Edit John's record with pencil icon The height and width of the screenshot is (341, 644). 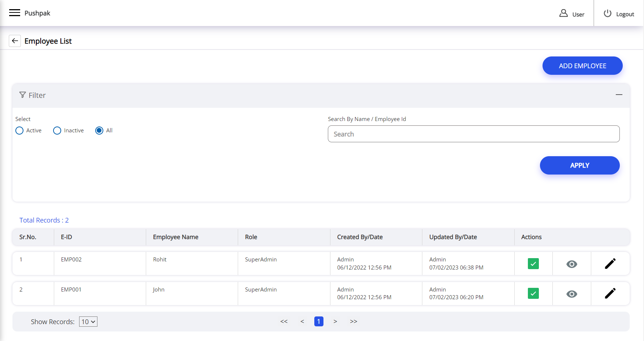[610, 293]
